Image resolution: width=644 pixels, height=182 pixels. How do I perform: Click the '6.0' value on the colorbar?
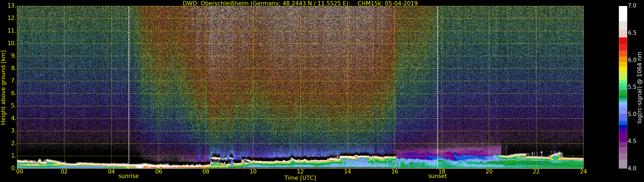632,60
